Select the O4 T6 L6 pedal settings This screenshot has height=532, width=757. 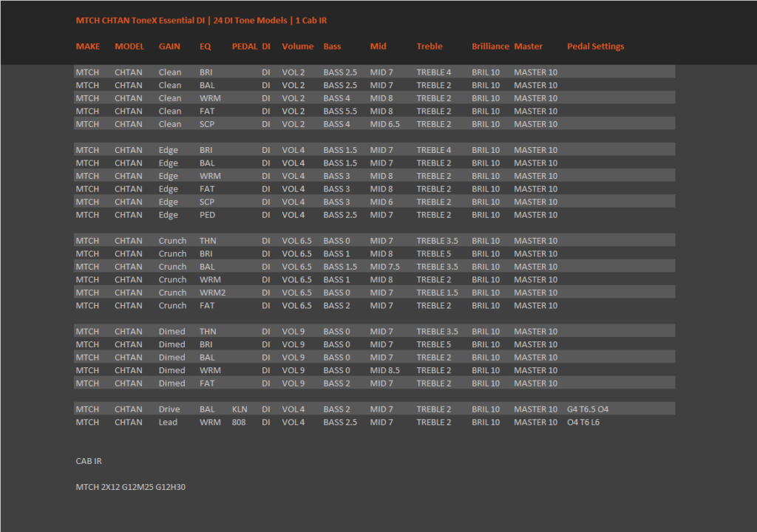click(x=583, y=423)
